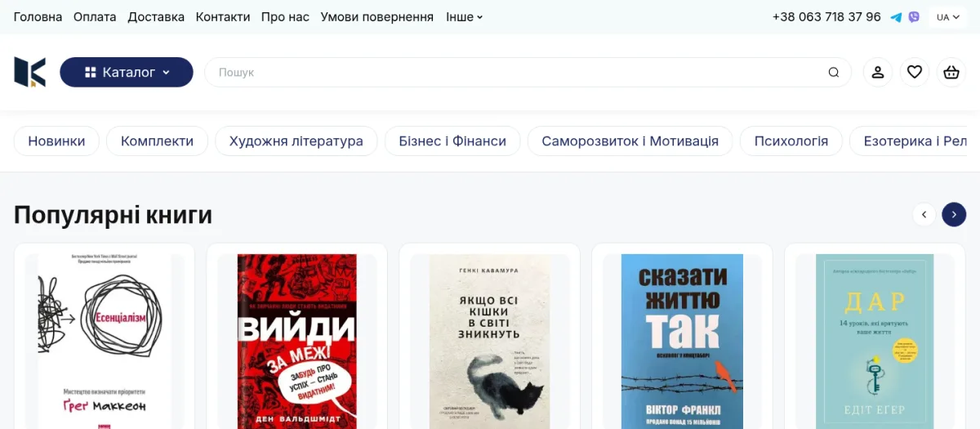This screenshot has width=980, height=429.
Task: Open the Вийди за межі book cover
Action: point(297,342)
